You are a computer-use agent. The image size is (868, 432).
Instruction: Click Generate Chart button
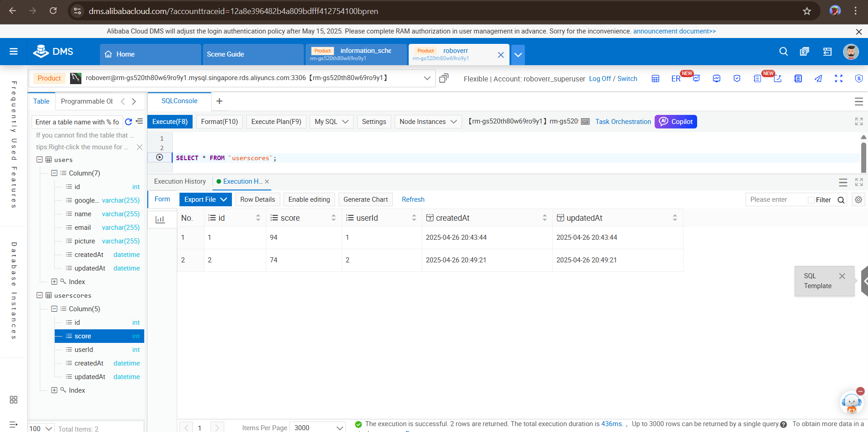[x=366, y=199]
